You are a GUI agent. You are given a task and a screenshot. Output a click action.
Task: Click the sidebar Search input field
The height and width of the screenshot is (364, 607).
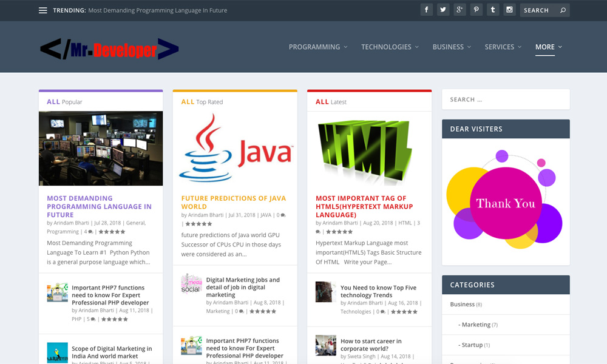pos(505,99)
